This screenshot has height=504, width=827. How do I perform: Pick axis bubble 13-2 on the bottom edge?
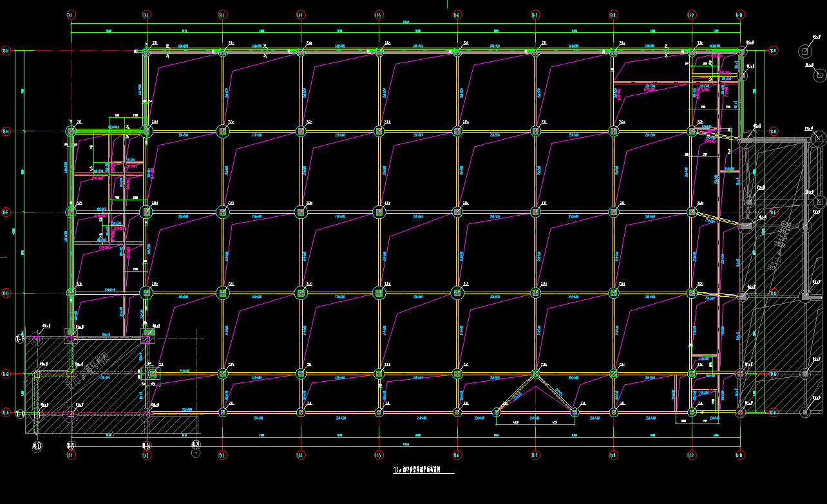tap(146, 456)
